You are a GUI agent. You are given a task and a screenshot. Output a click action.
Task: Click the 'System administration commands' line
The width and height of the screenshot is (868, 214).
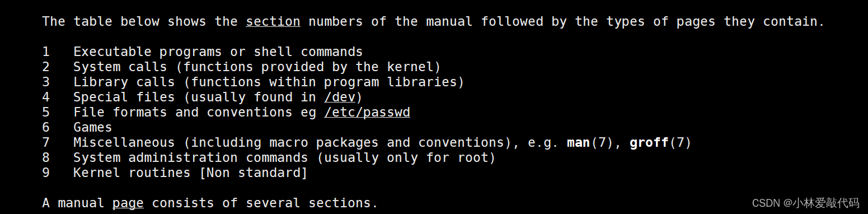[284, 158]
